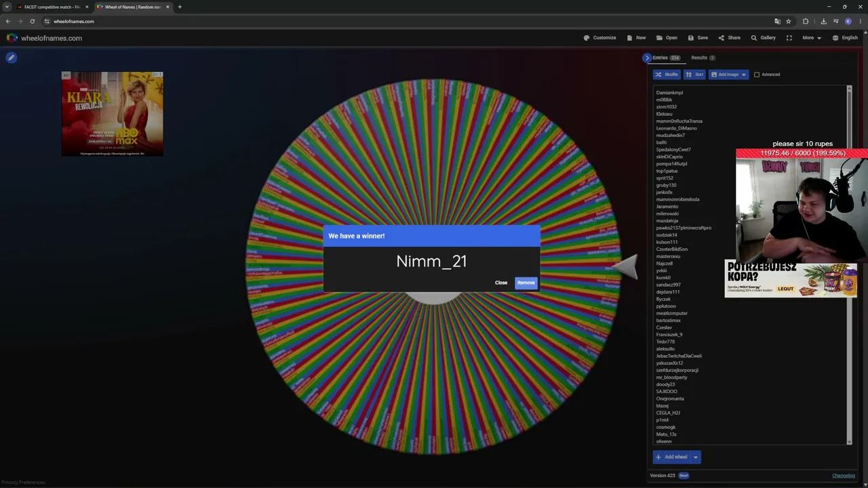Image resolution: width=868 pixels, height=488 pixels.
Task: Click the entry Leonardo_DiMasno in the list
Action: pos(676,128)
